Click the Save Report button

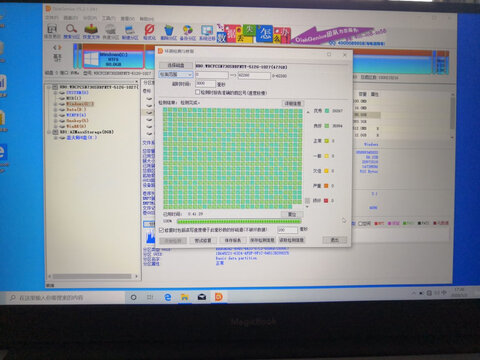coord(232,240)
